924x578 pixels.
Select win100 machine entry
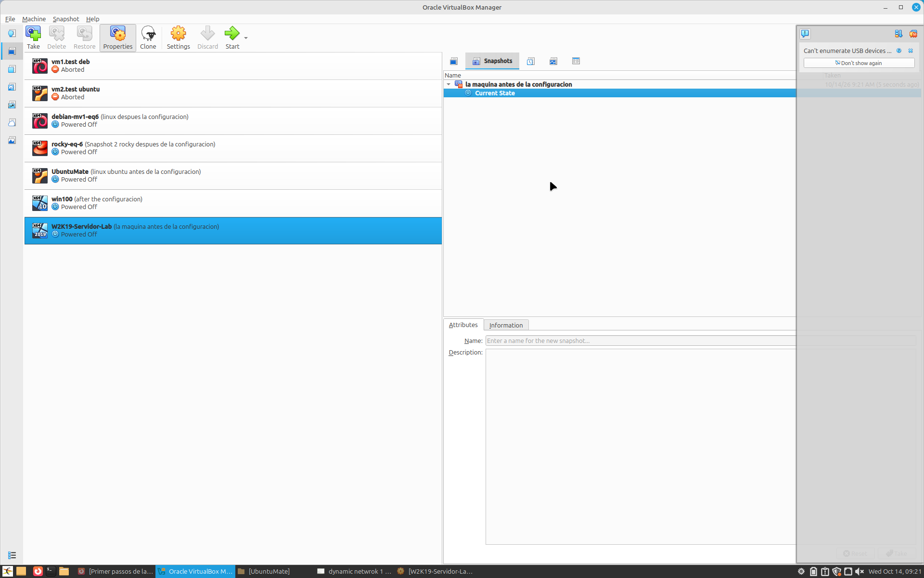coord(233,203)
